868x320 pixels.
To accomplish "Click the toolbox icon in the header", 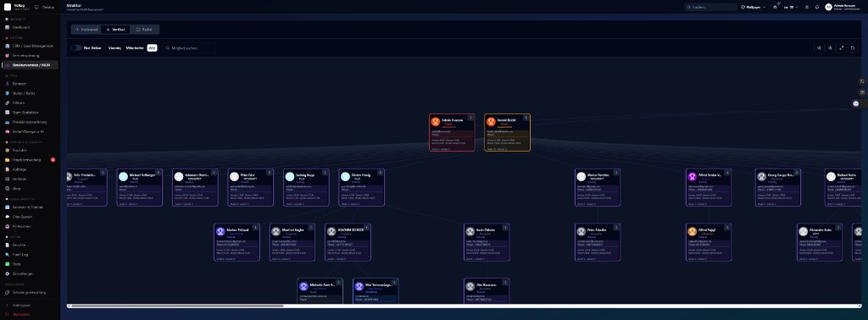I will click(x=776, y=7).
